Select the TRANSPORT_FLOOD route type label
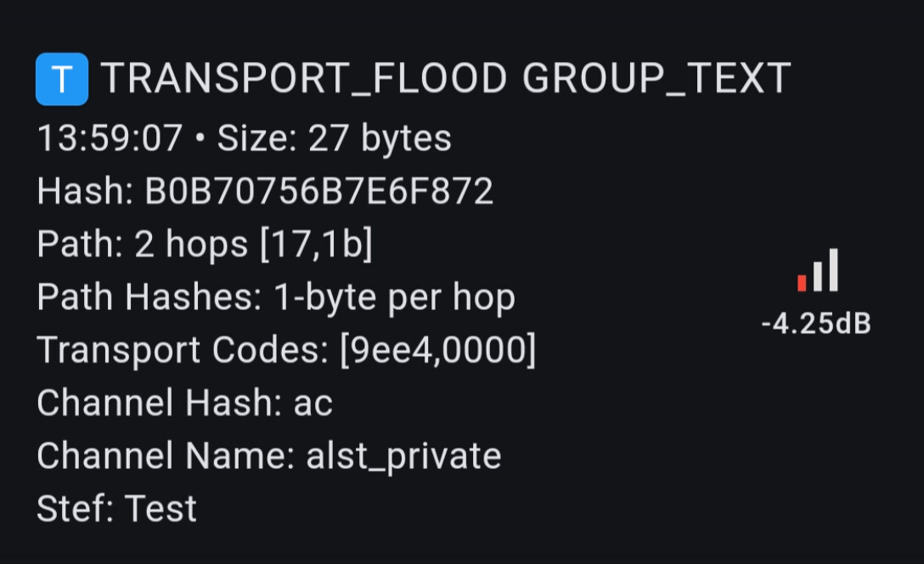The image size is (924, 564). click(303, 79)
